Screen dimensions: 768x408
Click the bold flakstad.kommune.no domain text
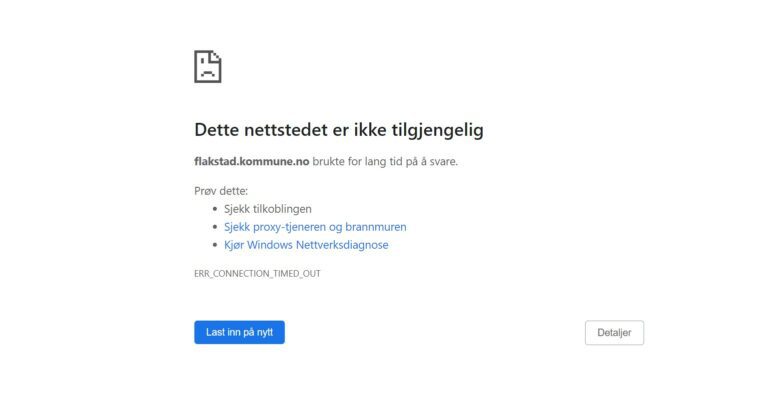coord(252,161)
